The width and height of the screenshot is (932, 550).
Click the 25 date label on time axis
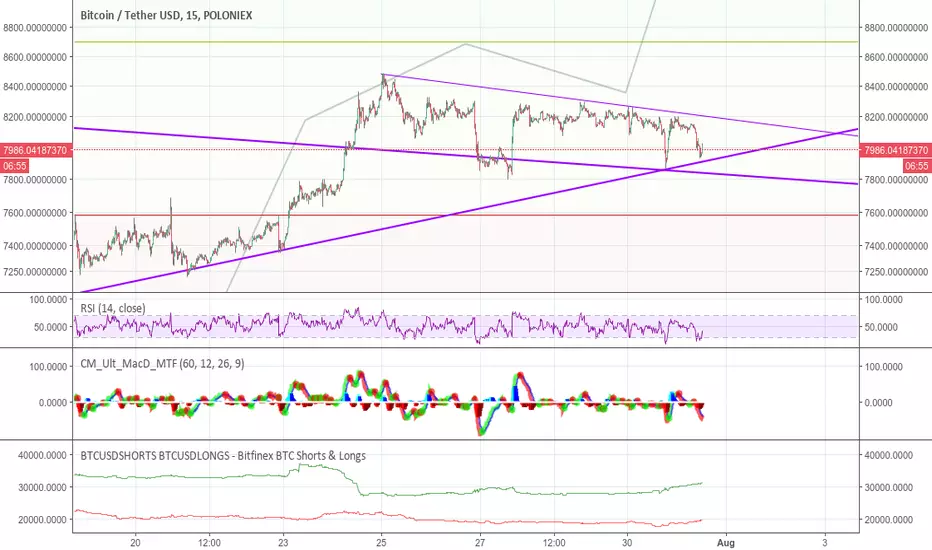(x=382, y=542)
